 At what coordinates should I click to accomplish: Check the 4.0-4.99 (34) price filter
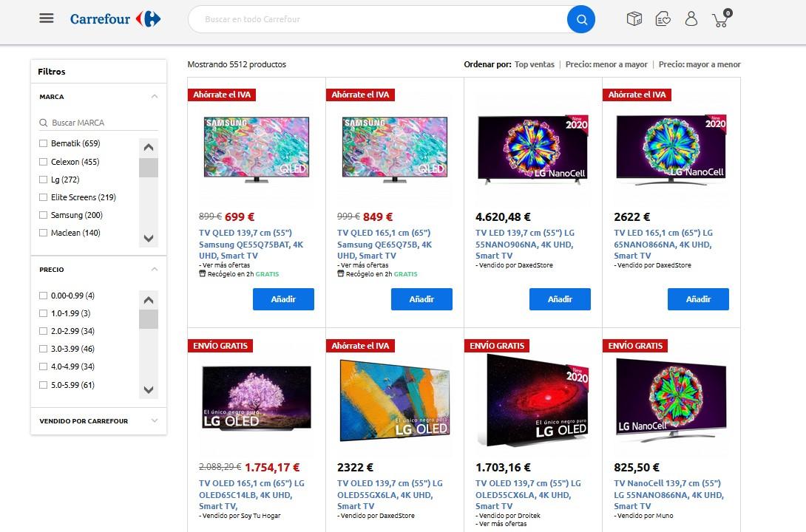coord(43,366)
